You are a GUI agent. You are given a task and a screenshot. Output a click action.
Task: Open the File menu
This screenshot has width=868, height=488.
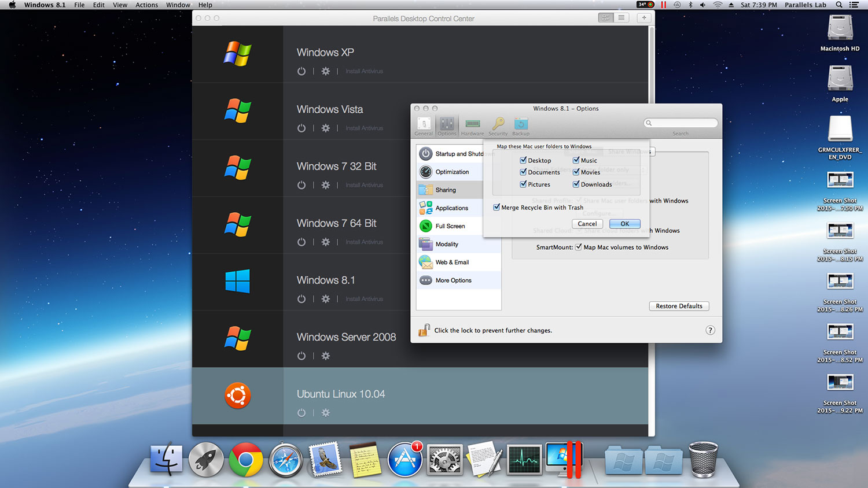tap(79, 5)
